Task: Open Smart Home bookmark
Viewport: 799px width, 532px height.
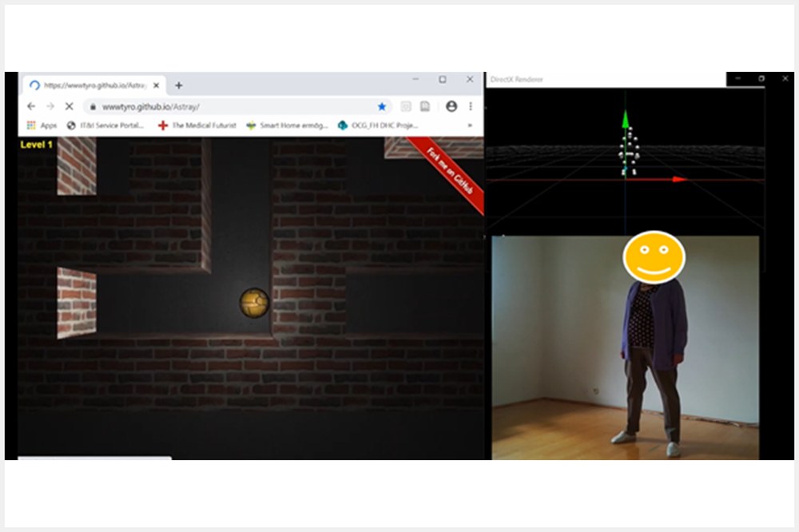Action: point(287,125)
